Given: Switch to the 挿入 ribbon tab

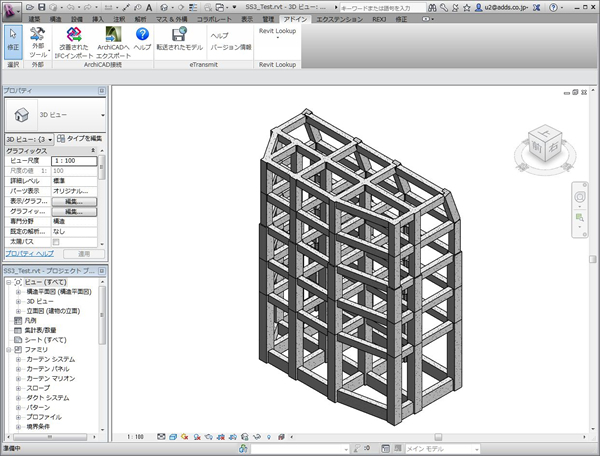Looking at the screenshot, I should pos(98,19).
